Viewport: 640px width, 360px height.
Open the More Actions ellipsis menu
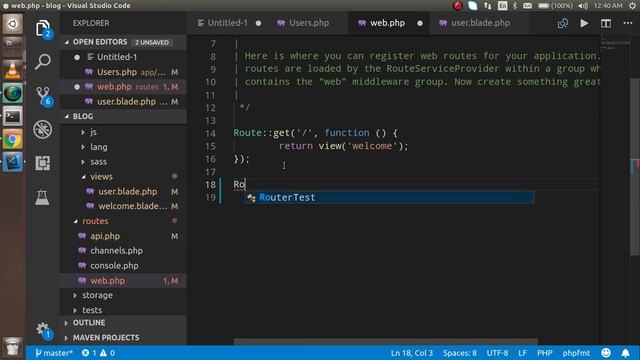(628, 23)
